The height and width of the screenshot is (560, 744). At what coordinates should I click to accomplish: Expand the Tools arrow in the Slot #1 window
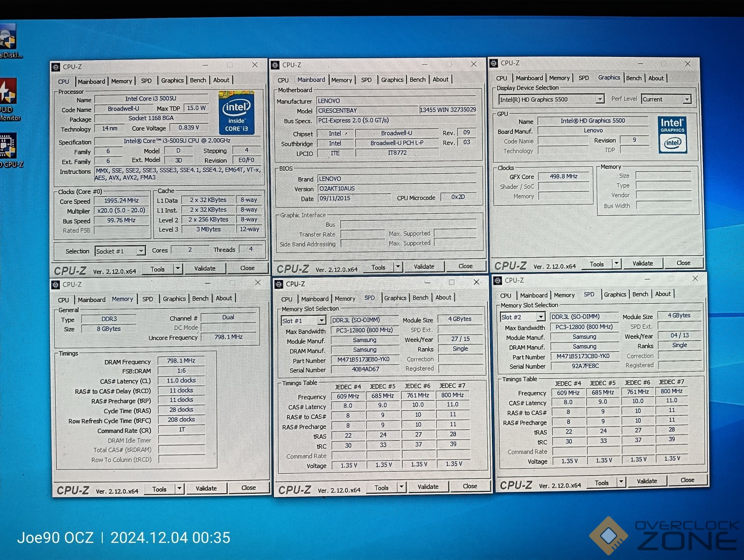(401, 487)
